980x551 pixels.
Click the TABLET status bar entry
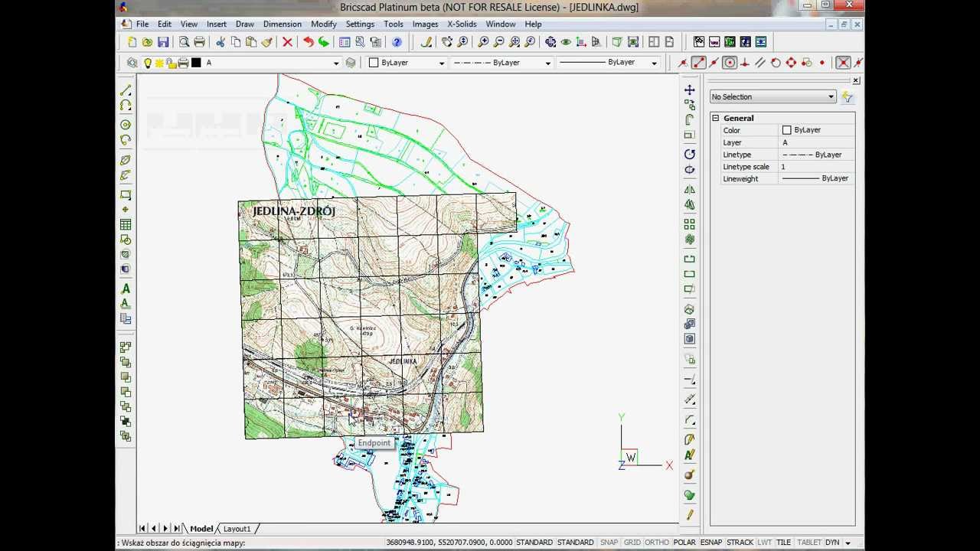809,543
